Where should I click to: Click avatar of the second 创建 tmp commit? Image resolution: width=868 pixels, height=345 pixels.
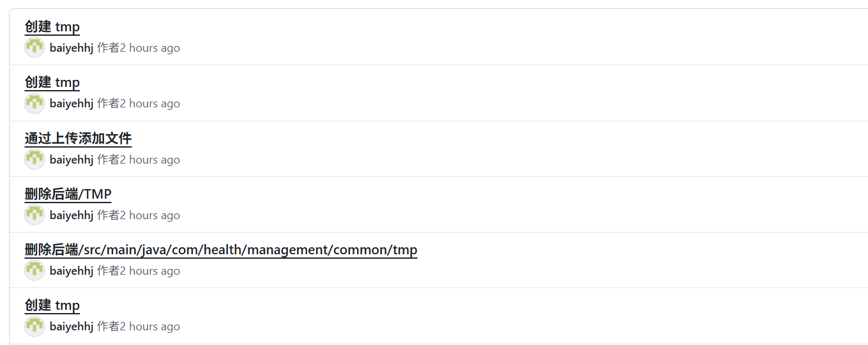(x=34, y=103)
